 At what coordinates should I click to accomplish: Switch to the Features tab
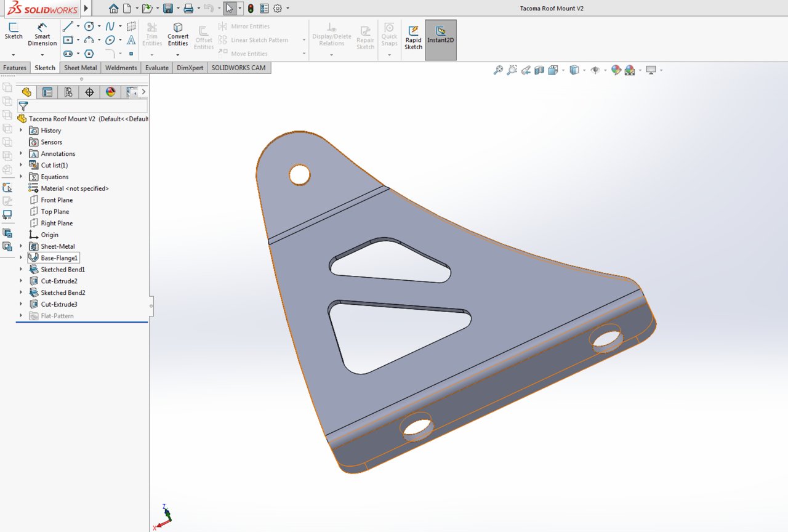click(x=15, y=68)
